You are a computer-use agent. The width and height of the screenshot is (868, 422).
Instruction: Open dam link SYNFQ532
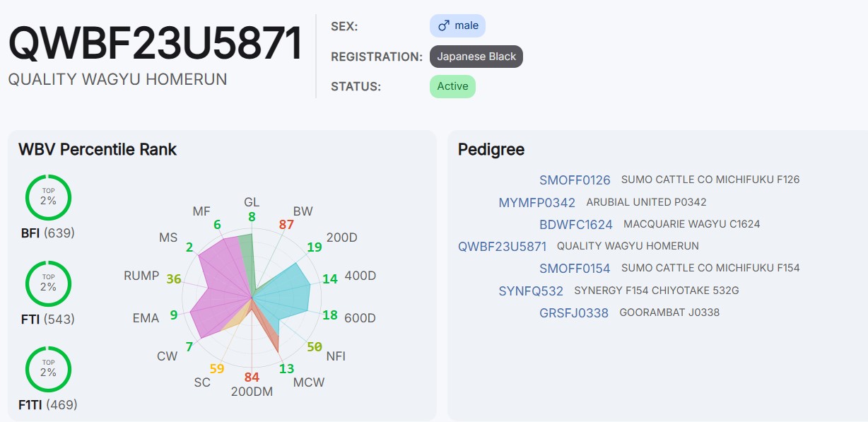pyautogui.click(x=531, y=291)
